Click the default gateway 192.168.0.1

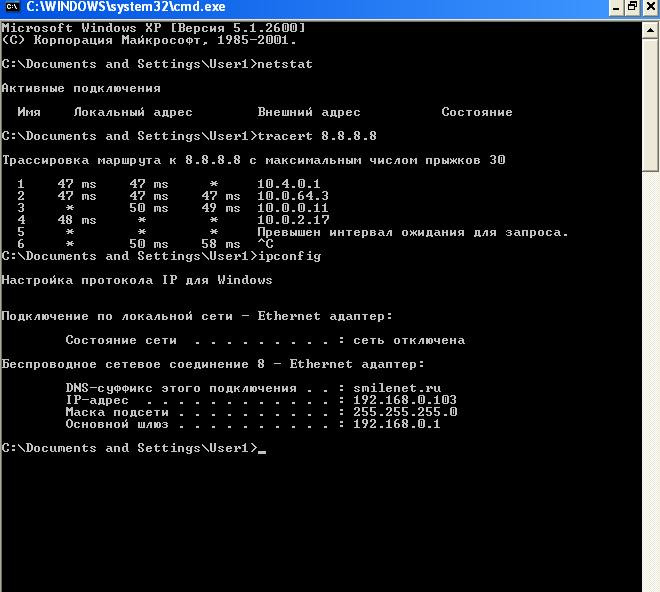click(397, 424)
